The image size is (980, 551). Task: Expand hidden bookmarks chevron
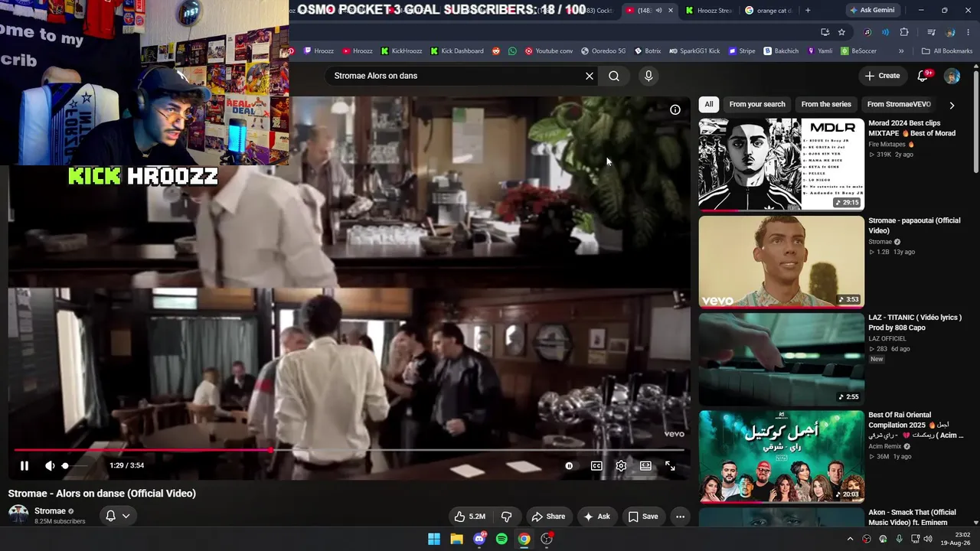(901, 51)
